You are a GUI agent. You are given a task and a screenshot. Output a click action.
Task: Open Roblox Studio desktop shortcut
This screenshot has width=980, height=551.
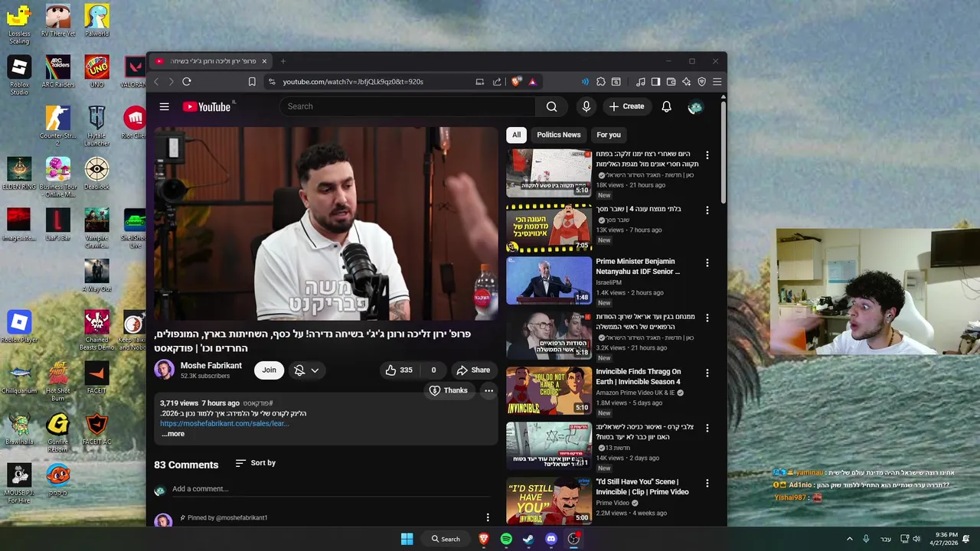(x=19, y=76)
